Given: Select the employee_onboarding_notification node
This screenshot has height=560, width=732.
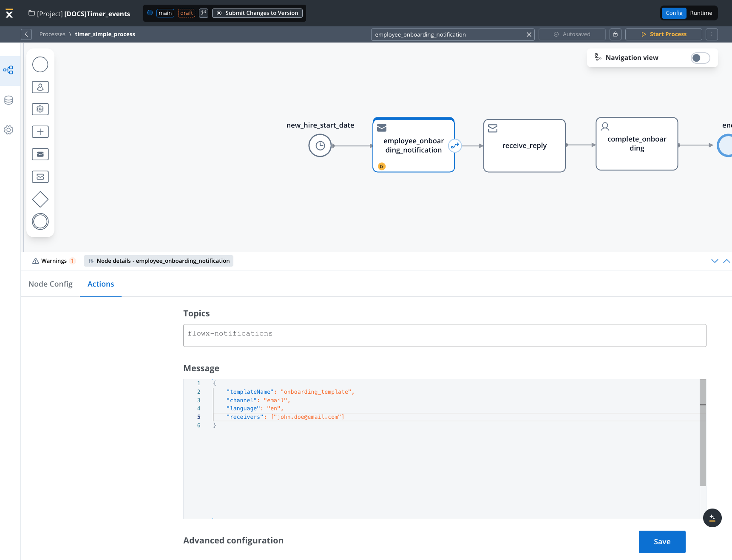Looking at the screenshot, I should point(414,145).
